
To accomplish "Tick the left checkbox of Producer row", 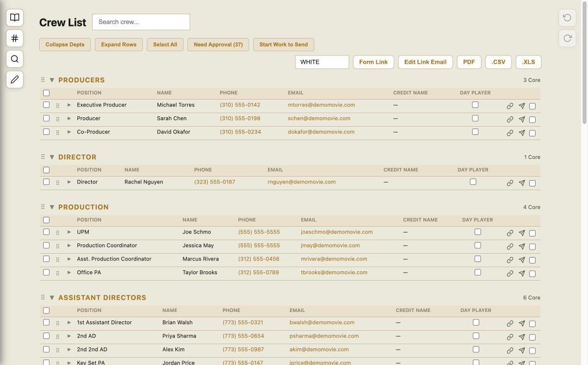I will pyautogui.click(x=46, y=118).
